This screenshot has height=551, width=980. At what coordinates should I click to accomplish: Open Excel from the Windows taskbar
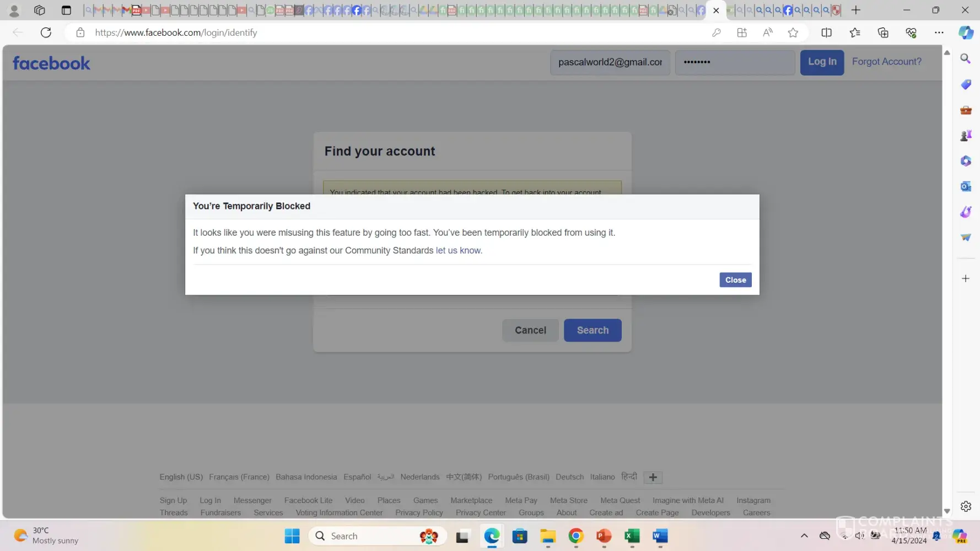pos(632,536)
